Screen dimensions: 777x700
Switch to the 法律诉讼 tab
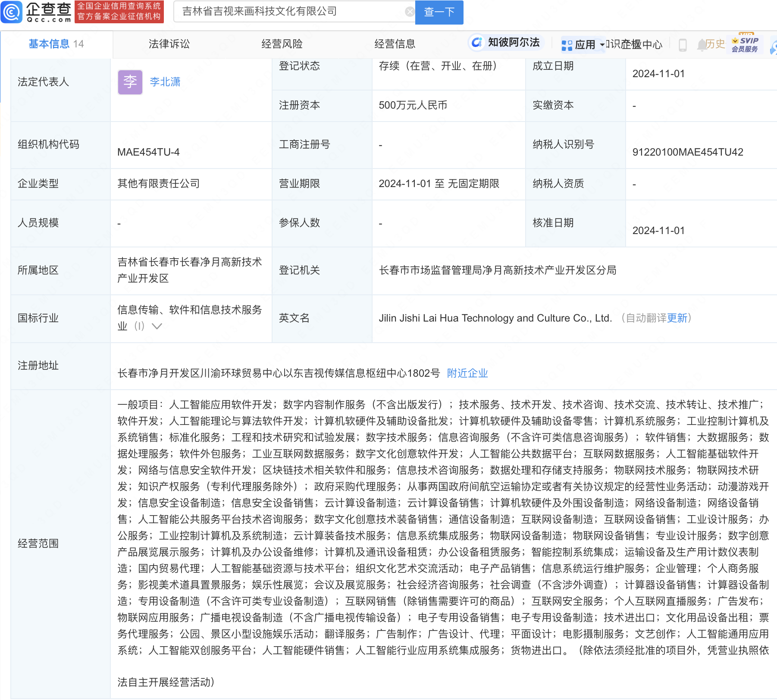(x=169, y=44)
